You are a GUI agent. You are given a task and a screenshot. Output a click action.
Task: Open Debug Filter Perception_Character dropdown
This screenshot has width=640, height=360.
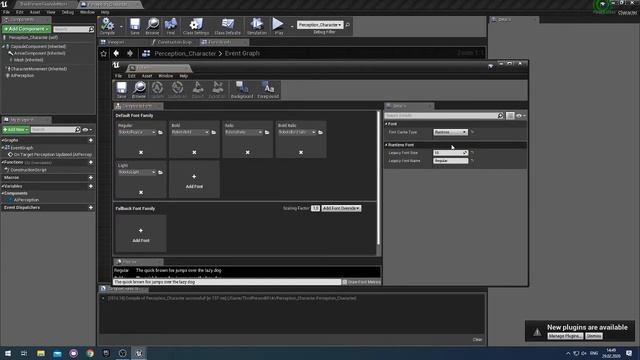pos(320,25)
